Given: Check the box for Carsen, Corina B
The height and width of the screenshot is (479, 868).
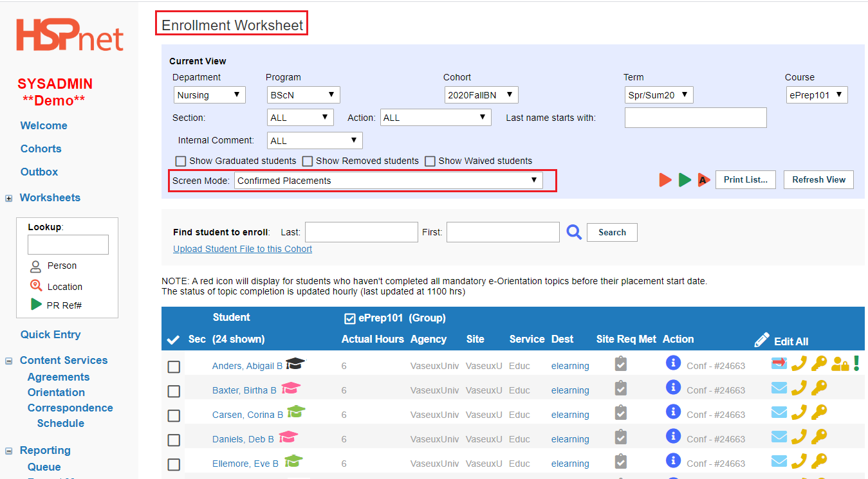Looking at the screenshot, I should click(174, 415).
